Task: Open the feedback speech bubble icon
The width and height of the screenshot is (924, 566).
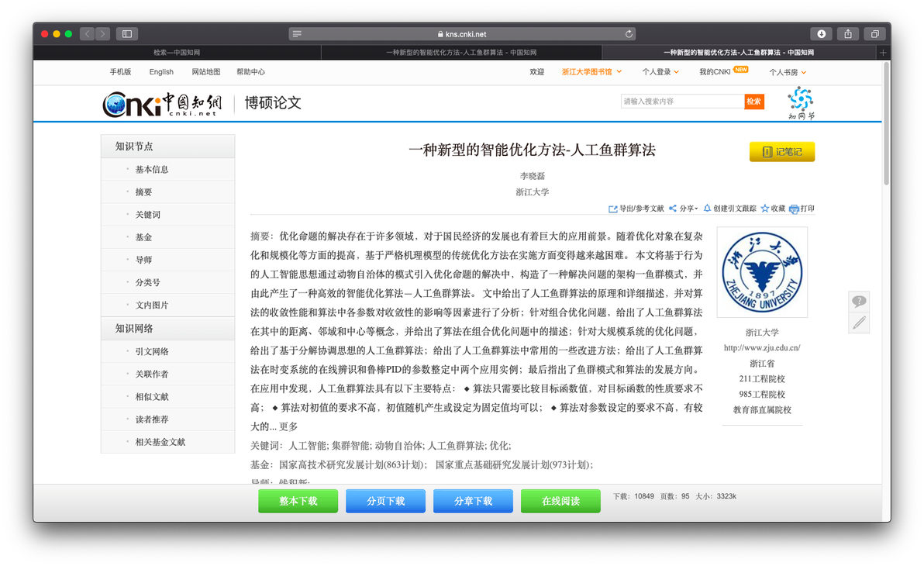Action: click(x=859, y=302)
